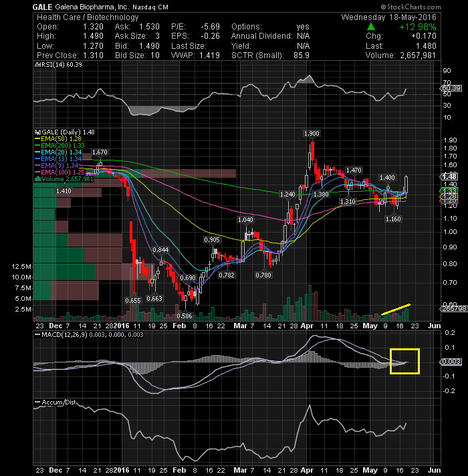Viewport: 468px width, 476px height.
Task: Click the 1.670 December high price label
Action: point(100,152)
